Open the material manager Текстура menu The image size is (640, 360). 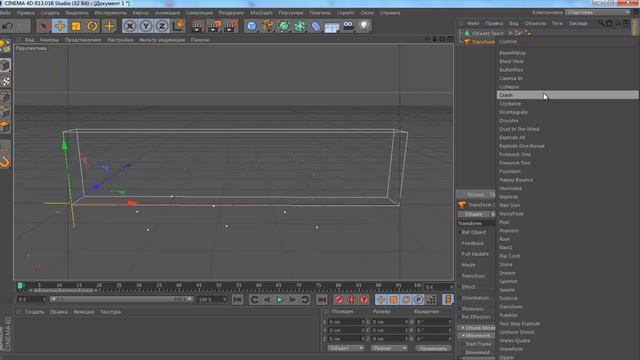(x=111, y=312)
